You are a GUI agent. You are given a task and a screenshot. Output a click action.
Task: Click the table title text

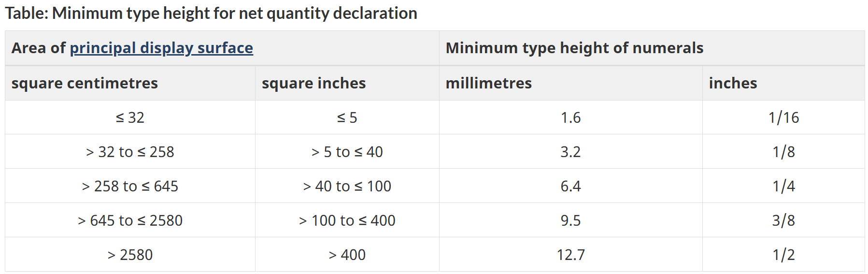tap(211, 13)
